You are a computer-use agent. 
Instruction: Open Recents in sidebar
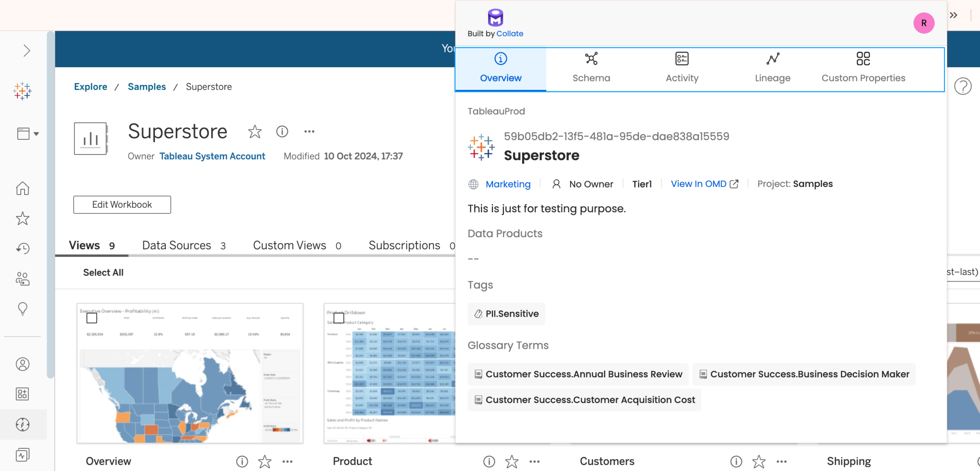(23, 248)
